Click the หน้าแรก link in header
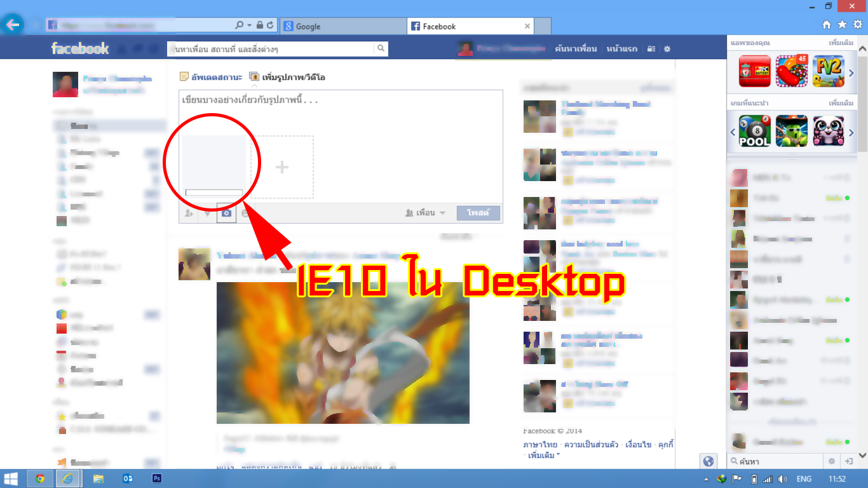The image size is (868, 488). click(x=622, y=49)
